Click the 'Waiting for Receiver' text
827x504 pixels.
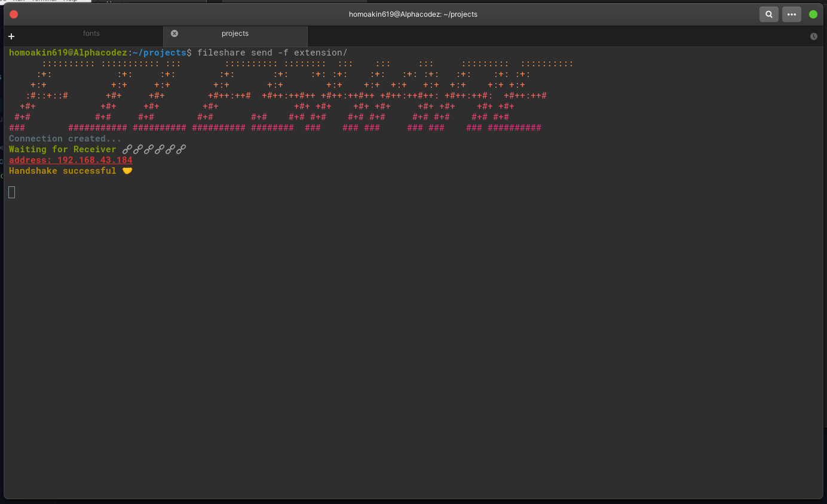tap(63, 149)
